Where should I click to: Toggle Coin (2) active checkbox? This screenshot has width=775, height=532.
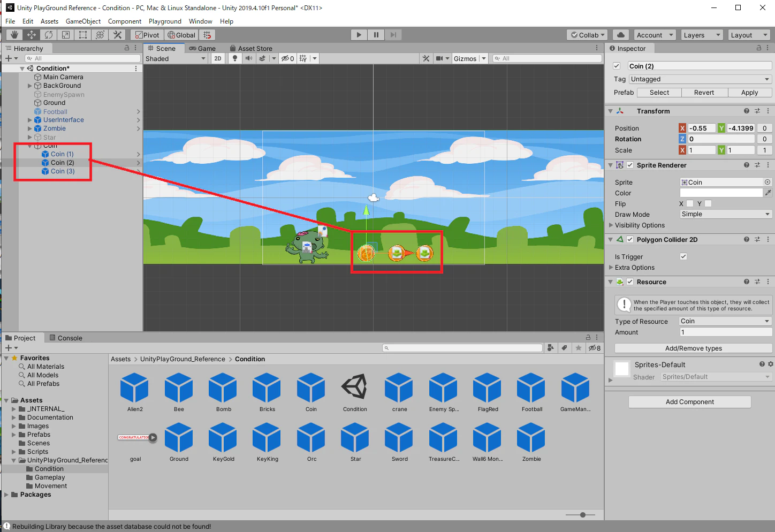617,66
